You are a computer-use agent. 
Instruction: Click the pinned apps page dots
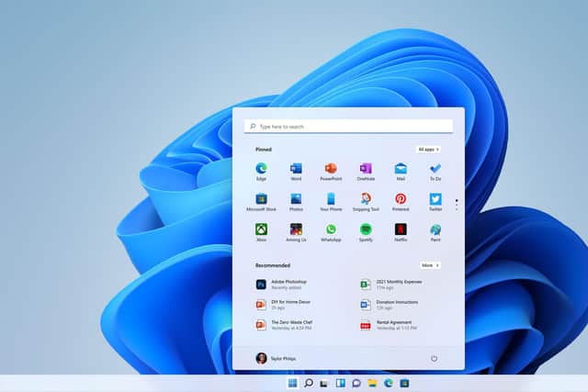[x=457, y=205]
